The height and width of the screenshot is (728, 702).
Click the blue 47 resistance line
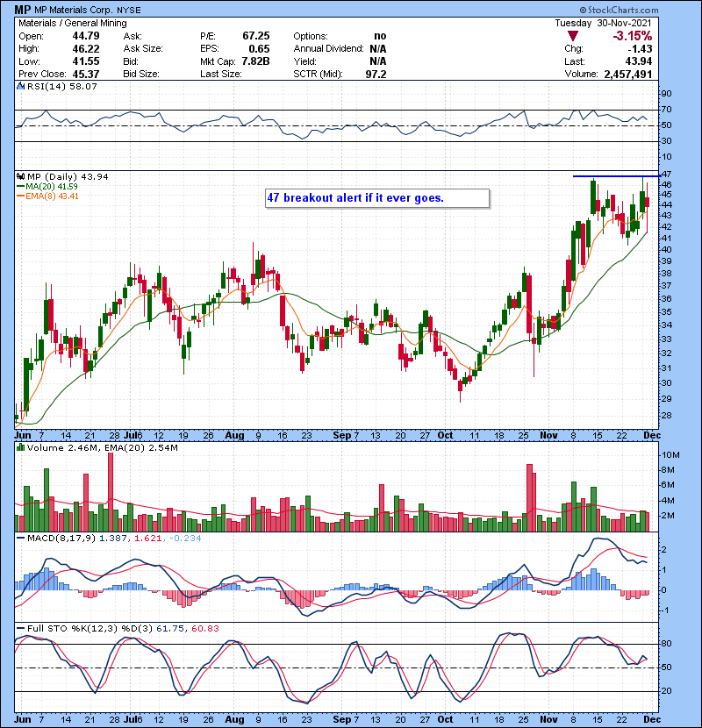(x=617, y=176)
